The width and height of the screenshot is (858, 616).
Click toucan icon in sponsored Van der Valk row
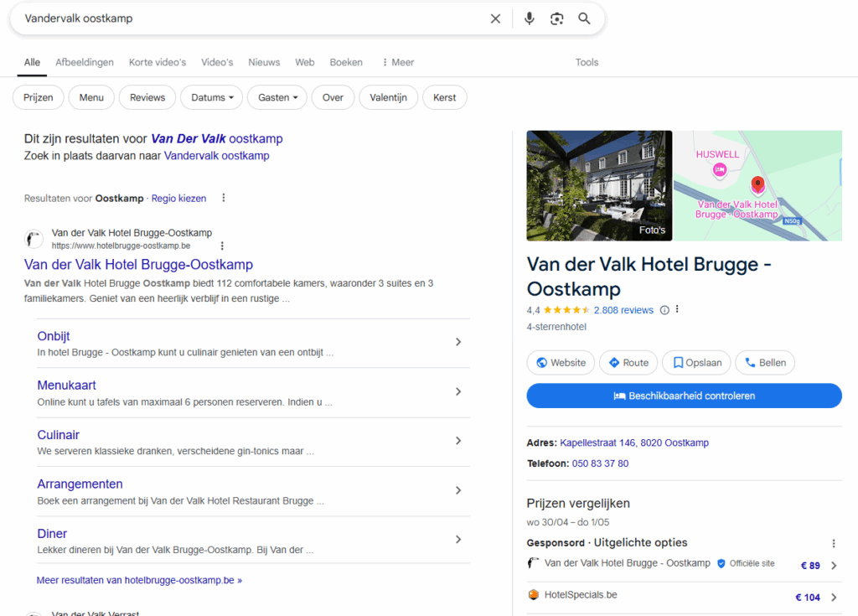pos(533,563)
